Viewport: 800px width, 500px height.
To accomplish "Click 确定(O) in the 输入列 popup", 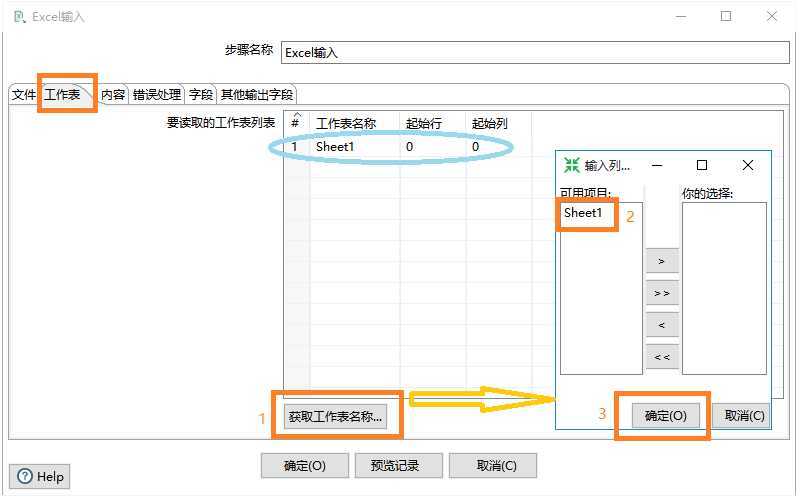I will coord(665,416).
